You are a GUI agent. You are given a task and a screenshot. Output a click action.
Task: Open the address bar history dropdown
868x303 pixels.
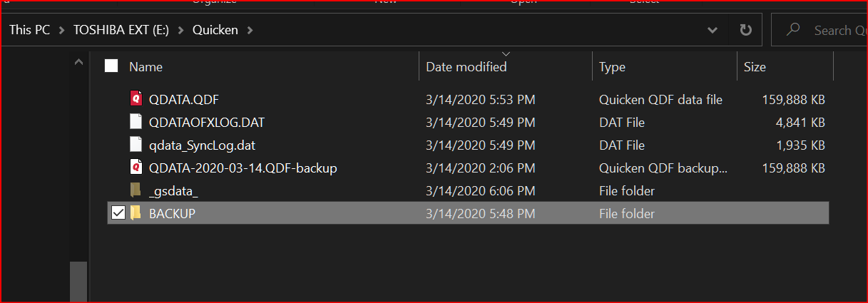click(712, 31)
